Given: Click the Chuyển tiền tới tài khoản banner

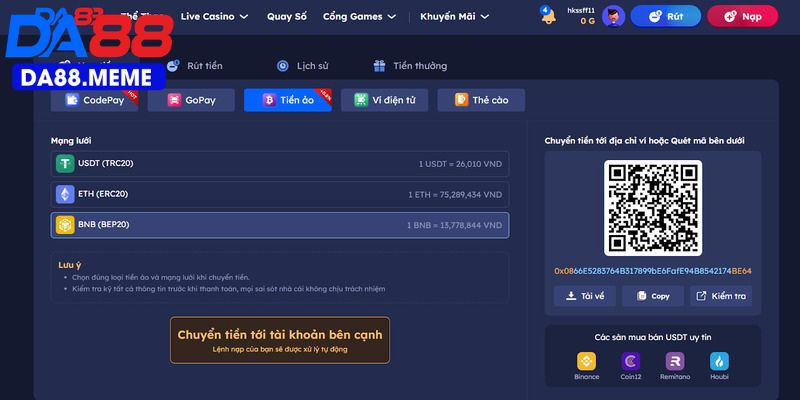Looking at the screenshot, I should [280, 340].
